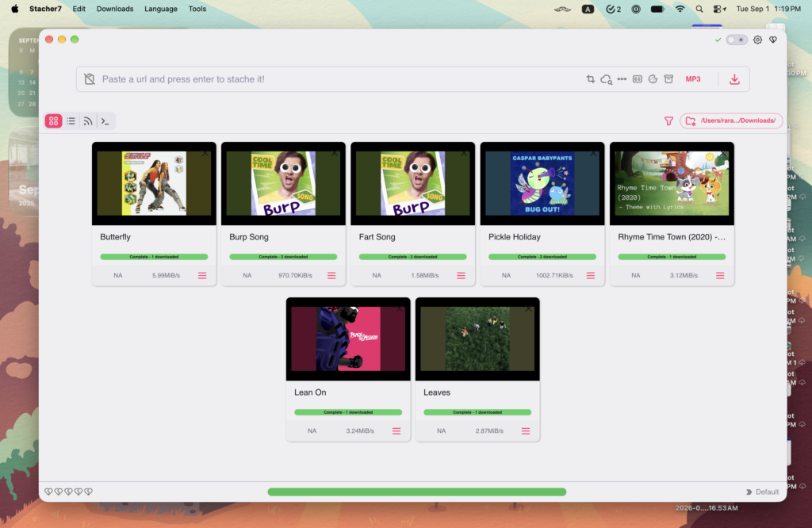The image size is (812, 528).
Task: Click the Rhyme Time Town (2020) title
Action: click(671, 237)
